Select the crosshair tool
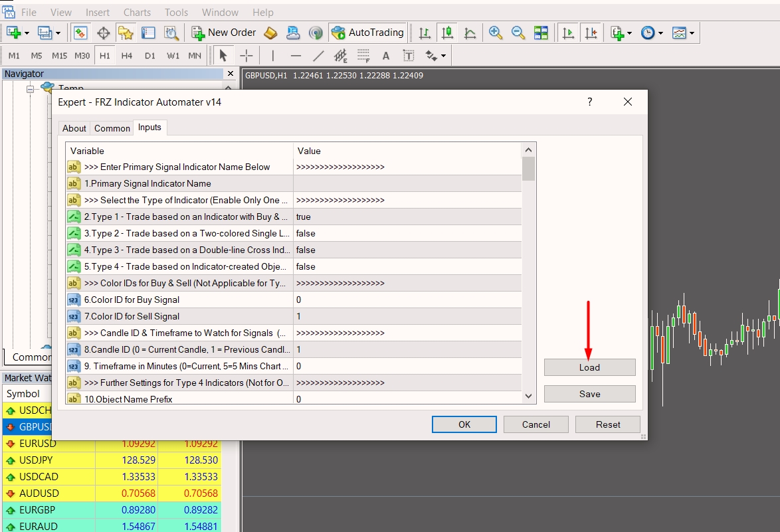Screen dimensions: 780x532 tap(246, 56)
